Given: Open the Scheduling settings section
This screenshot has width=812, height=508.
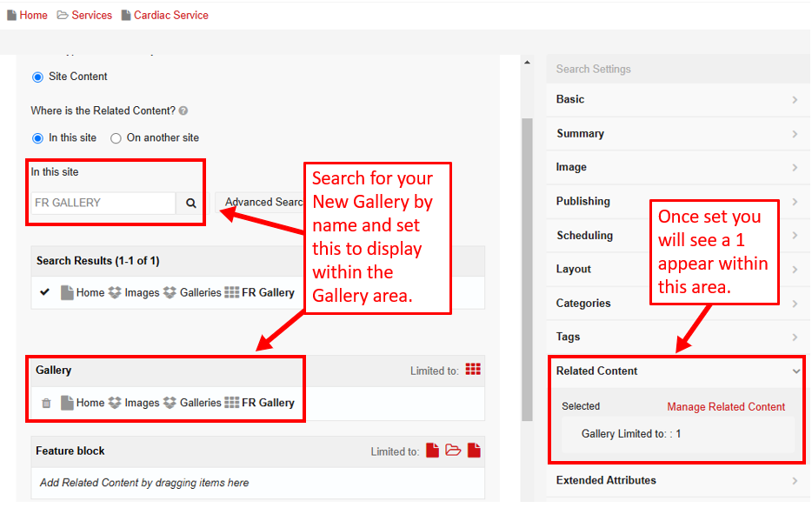Looking at the screenshot, I should tap(678, 236).
